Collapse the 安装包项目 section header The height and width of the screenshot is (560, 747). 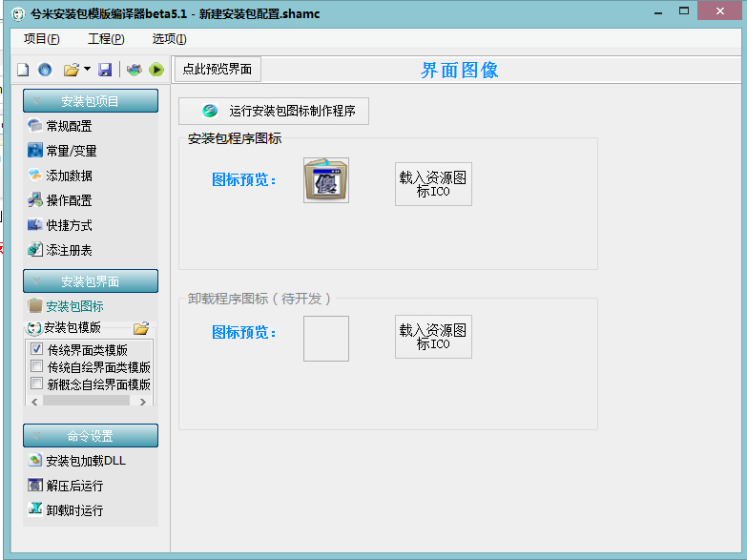point(91,101)
